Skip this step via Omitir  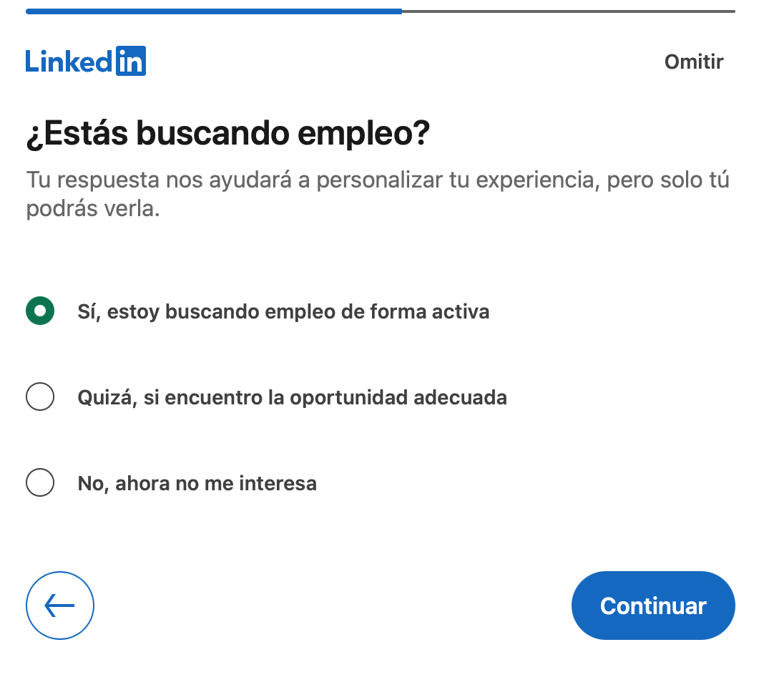693,62
